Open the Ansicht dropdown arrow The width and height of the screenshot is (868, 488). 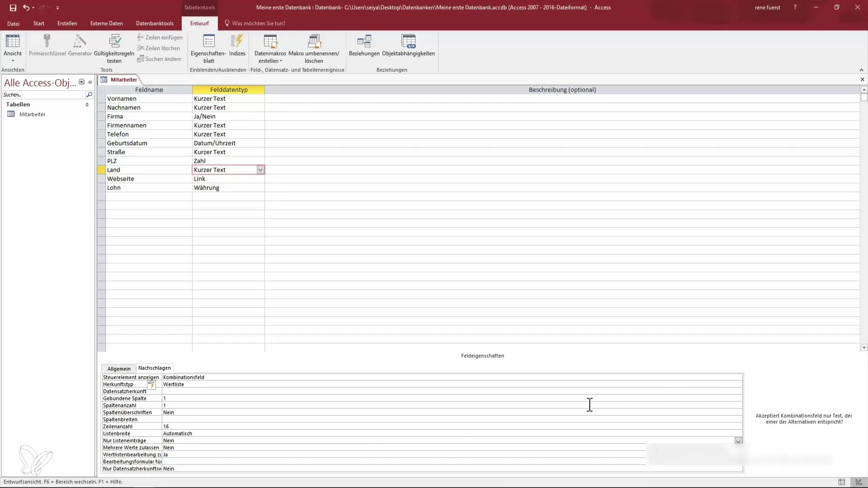click(13, 61)
